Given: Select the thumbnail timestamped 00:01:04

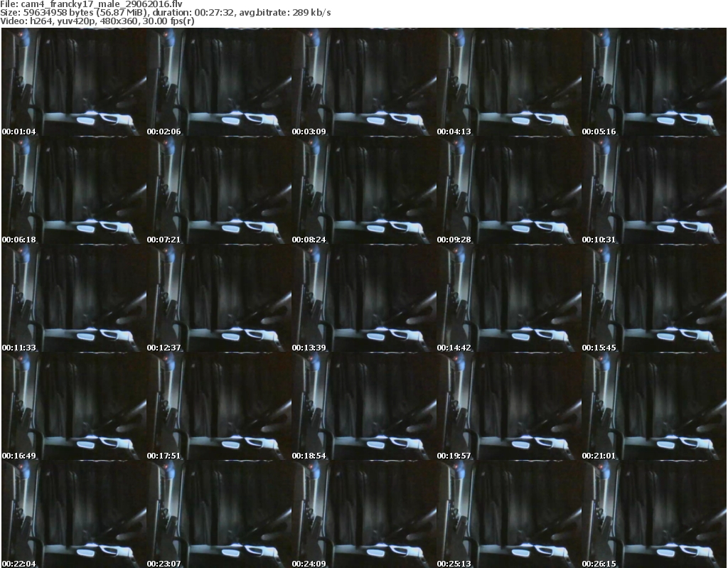Looking at the screenshot, I should click(74, 82).
